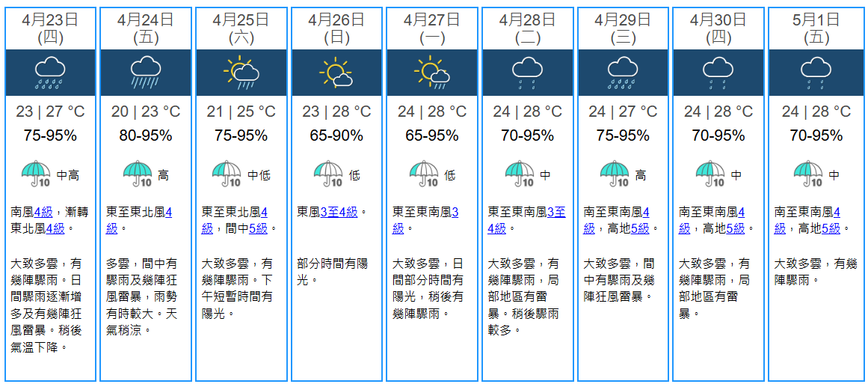868x390 pixels.
Task: Select the April 30 umbrella icon marked 中
Action: (x=710, y=174)
